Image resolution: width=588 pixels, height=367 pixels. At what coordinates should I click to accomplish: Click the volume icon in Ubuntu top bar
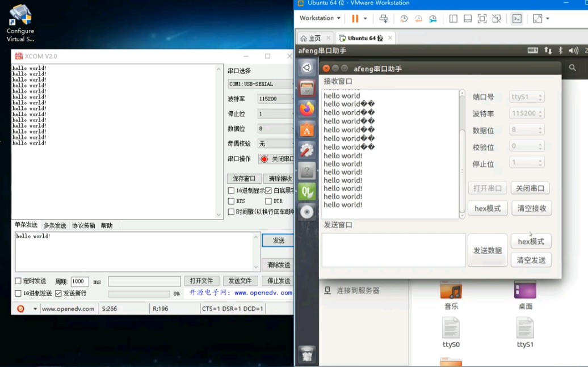tap(574, 50)
